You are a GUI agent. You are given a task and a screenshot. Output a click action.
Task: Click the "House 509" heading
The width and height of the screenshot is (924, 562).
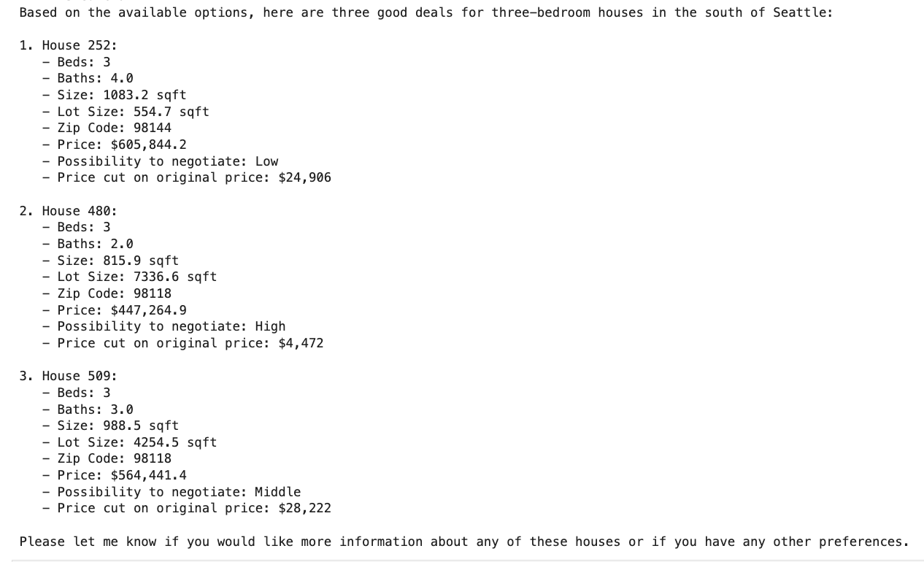pos(79,376)
